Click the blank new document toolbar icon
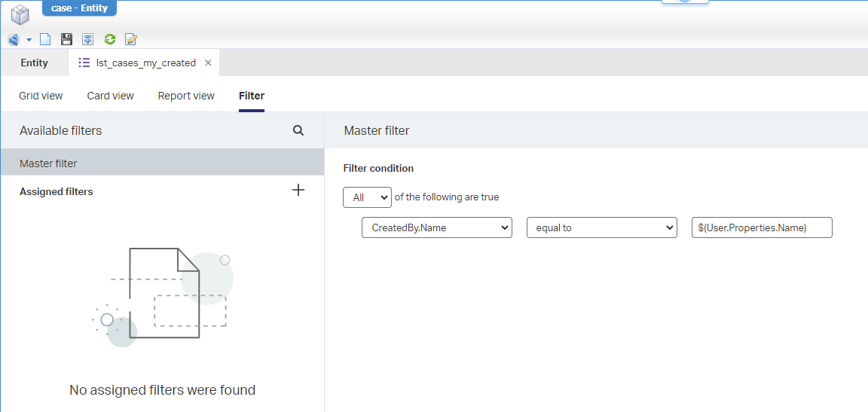The image size is (868, 412). click(x=45, y=39)
